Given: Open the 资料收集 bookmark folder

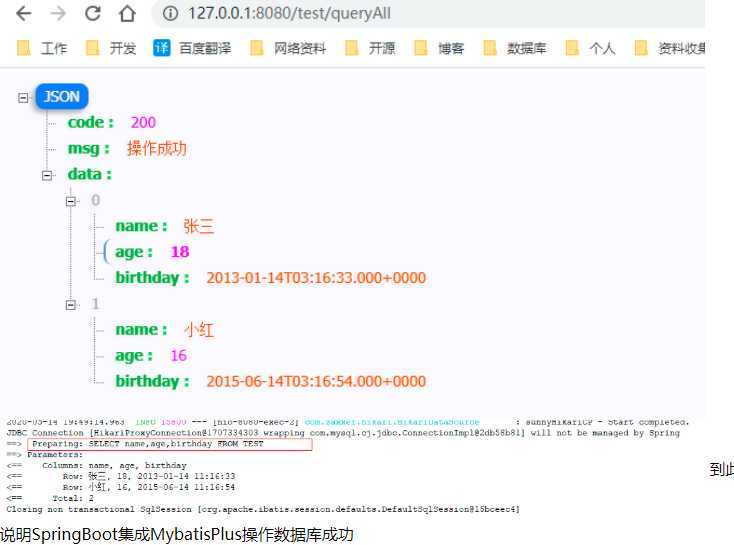Looking at the screenshot, I should 670,48.
